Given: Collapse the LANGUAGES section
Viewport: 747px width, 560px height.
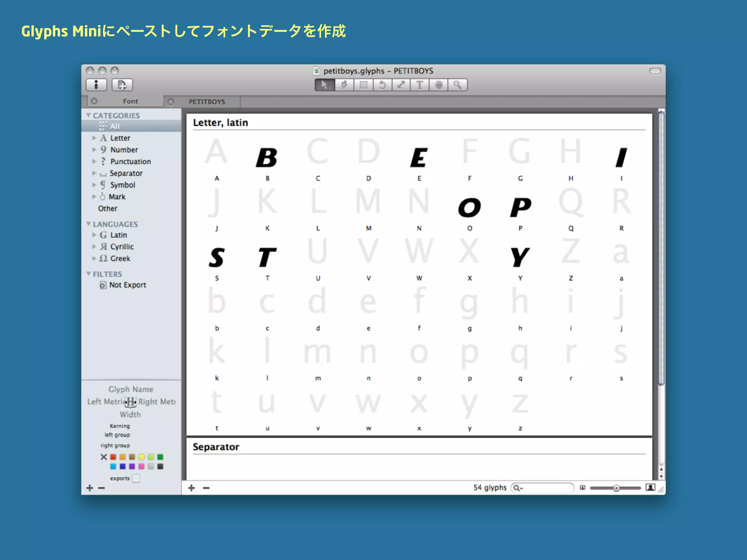Looking at the screenshot, I should 88,224.
